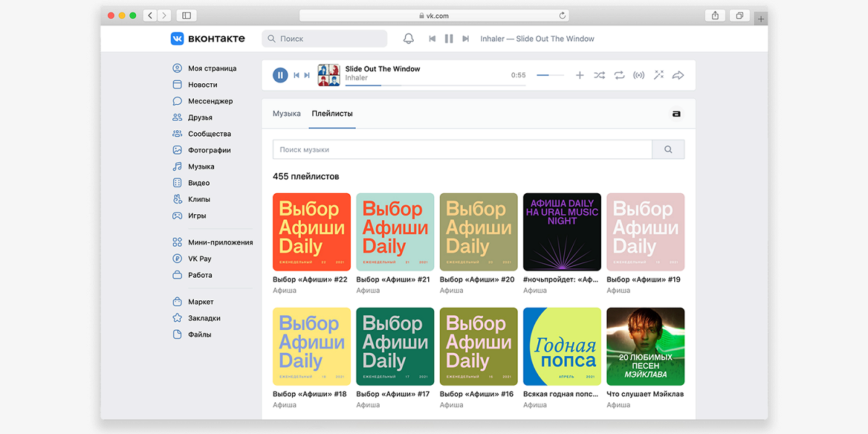The width and height of the screenshot is (868, 434).
Task: Open playlist cover Выбор «Афиши» #17
Action: coord(396,346)
